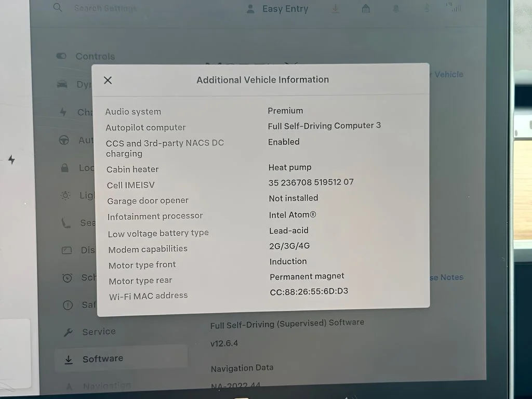Select CCS and 3rd-party NACS DC charging label
532x399 pixels.
coord(165,148)
